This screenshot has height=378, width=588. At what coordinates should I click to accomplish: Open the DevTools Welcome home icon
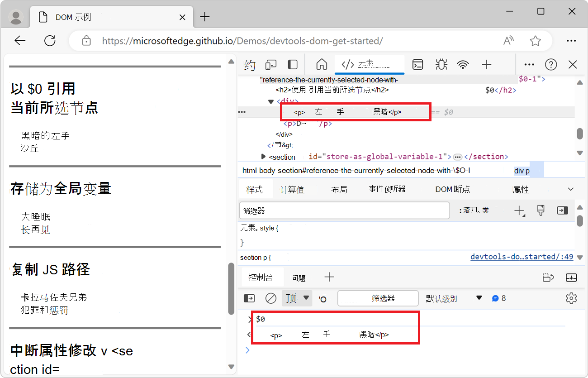point(322,64)
